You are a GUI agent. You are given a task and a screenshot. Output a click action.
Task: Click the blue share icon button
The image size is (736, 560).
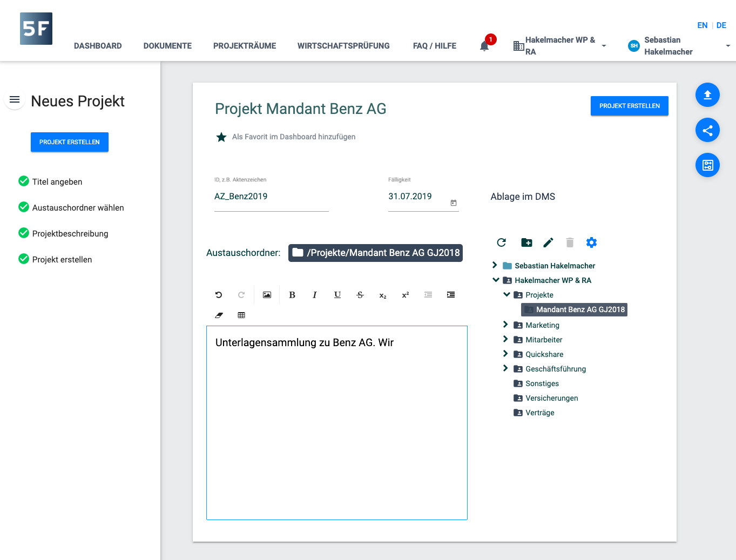point(707,130)
